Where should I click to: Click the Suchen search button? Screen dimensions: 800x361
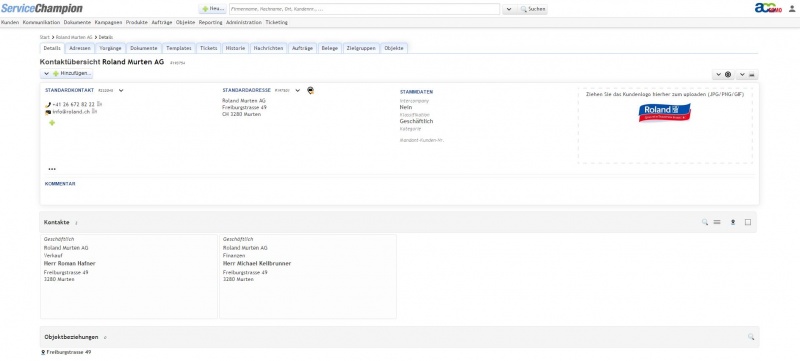[532, 9]
